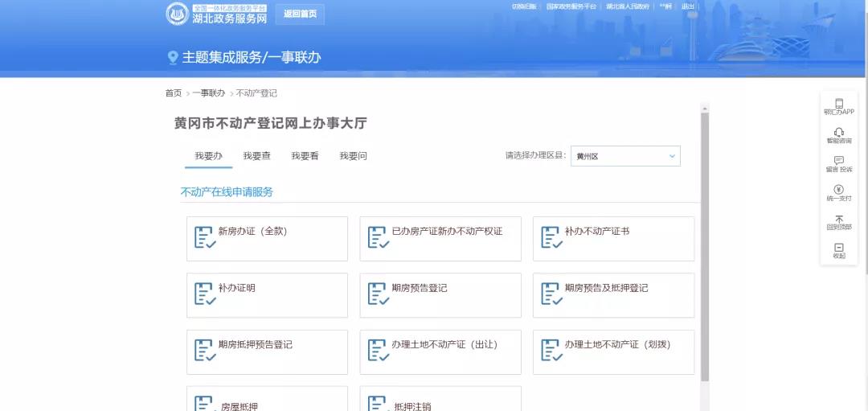Click the 统一支付 yen icon
Screen dimensions: 868x411
tap(838, 190)
